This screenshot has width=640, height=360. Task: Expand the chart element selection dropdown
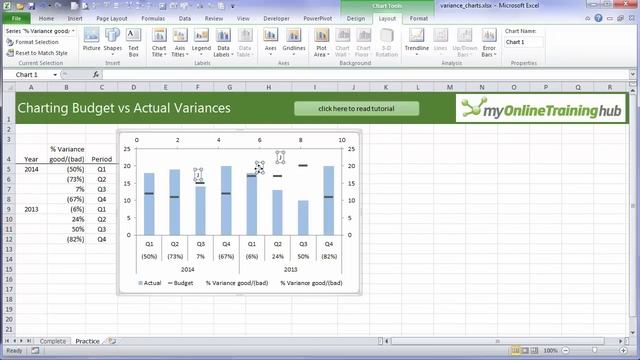coord(73,31)
